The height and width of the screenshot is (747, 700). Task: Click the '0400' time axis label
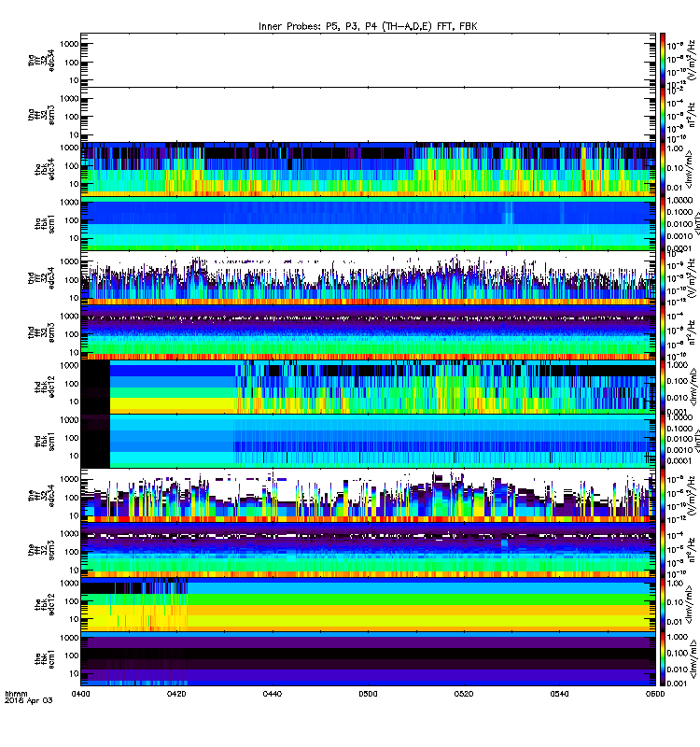click(81, 694)
